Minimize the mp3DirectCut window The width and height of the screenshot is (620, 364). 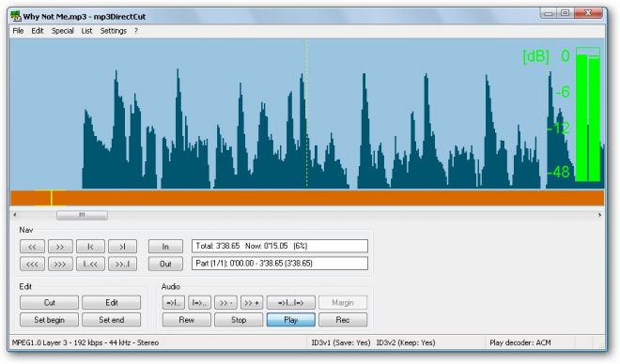pyautogui.click(x=549, y=13)
